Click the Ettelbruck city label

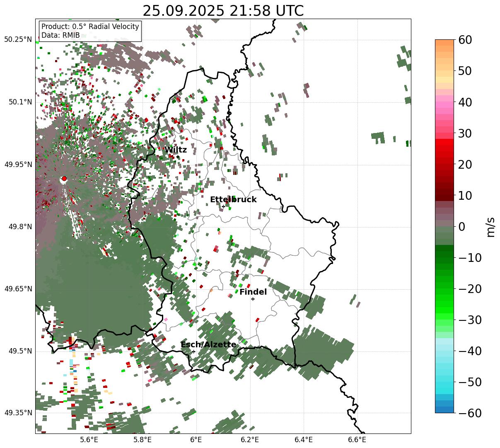233,200
